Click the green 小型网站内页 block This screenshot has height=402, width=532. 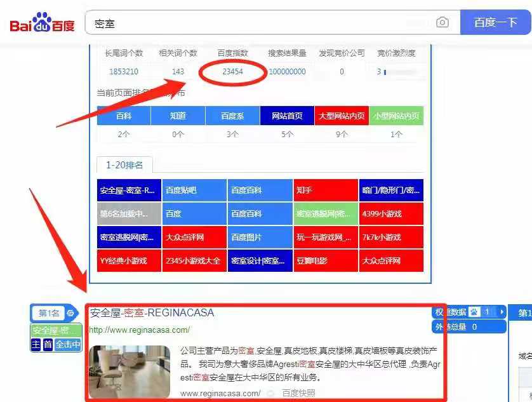point(396,116)
